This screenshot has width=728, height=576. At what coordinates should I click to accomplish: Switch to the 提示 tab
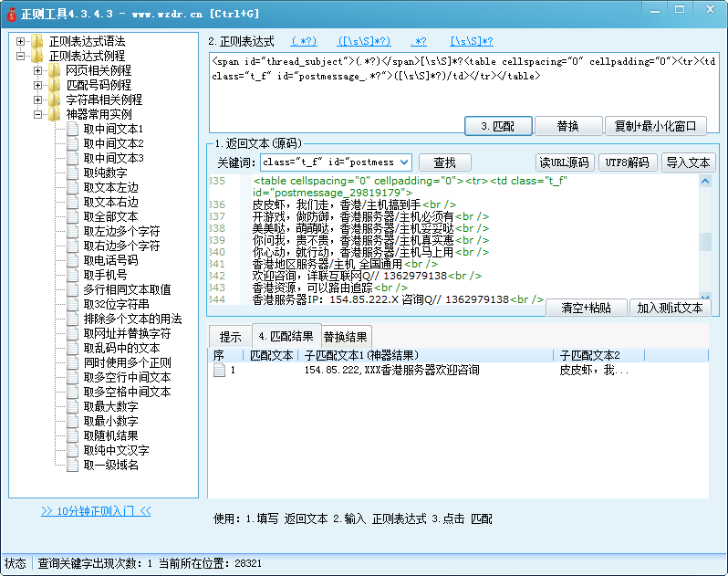pos(230,337)
